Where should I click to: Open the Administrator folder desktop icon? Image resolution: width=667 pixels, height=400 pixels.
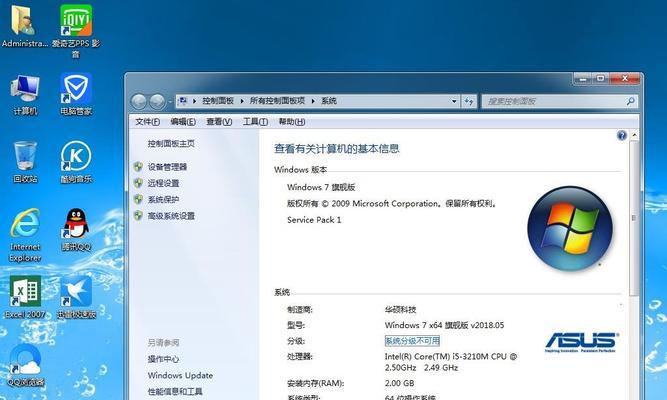click(x=24, y=26)
